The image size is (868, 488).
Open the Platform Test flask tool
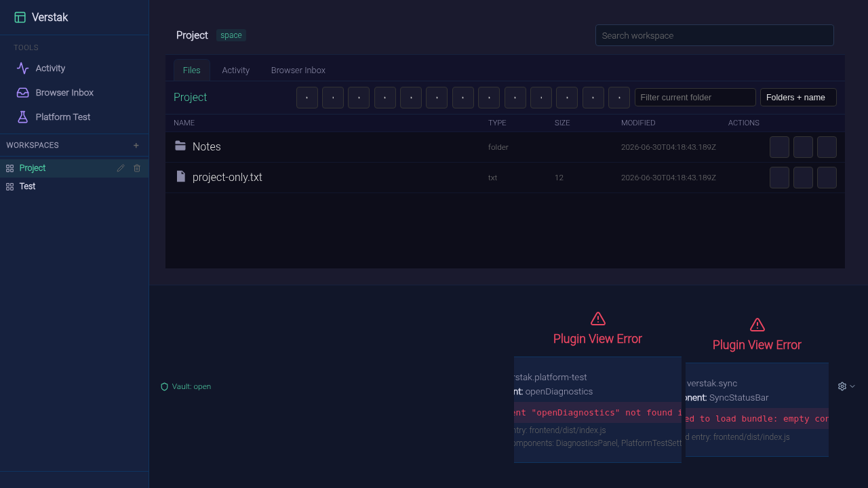[x=74, y=117]
